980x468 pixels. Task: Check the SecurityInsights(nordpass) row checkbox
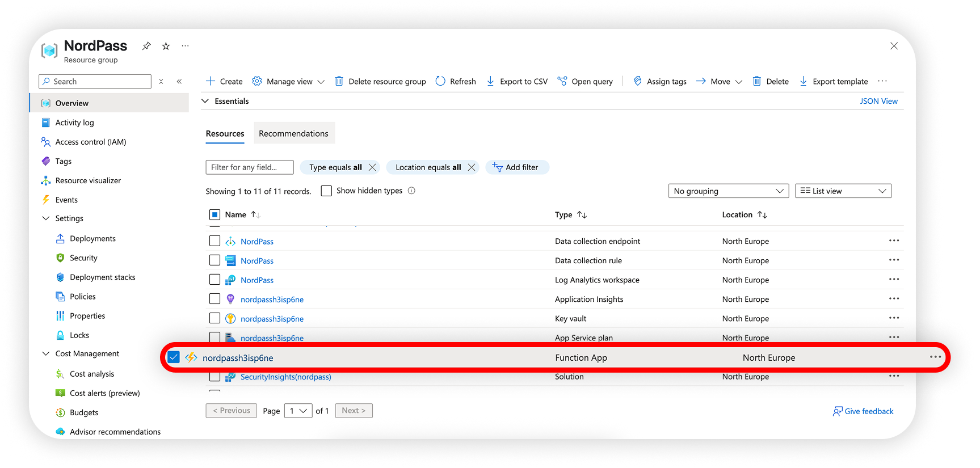pyautogui.click(x=214, y=377)
